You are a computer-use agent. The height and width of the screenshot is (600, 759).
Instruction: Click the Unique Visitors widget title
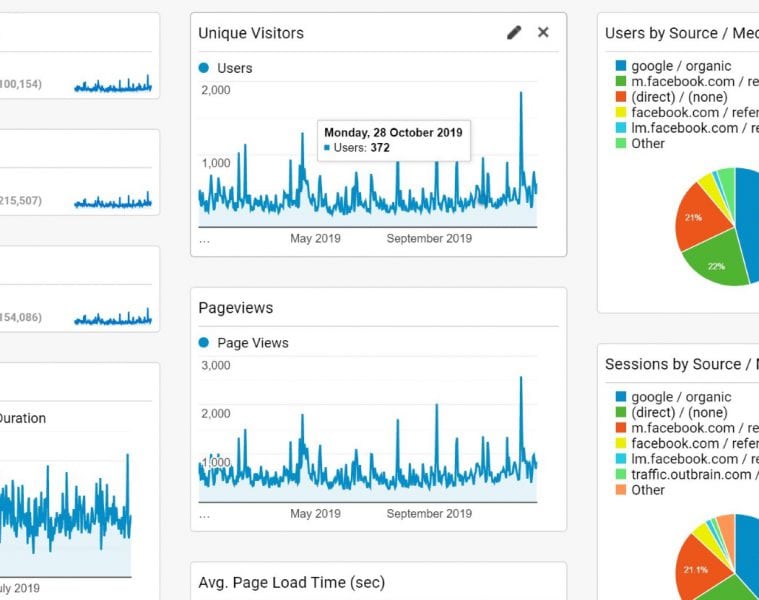pos(251,33)
